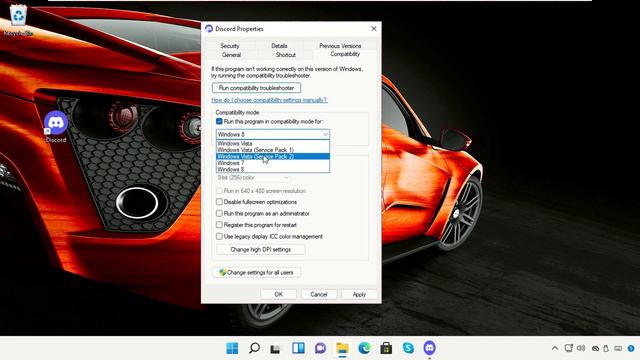Open the touch keyboard tray icon

618,348
